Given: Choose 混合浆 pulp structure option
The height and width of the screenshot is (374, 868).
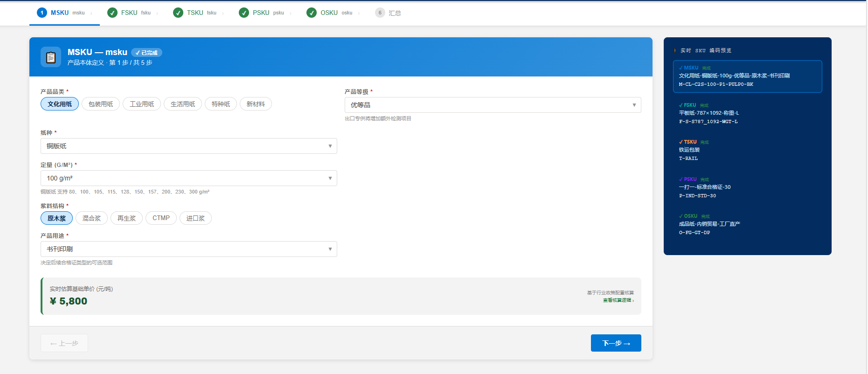Looking at the screenshot, I should (91, 218).
